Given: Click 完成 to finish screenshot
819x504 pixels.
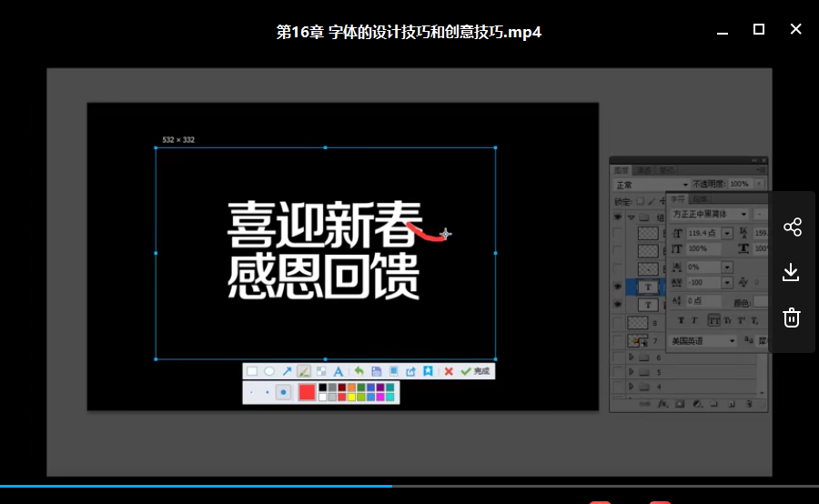Looking at the screenshot, I should tap(475, 371).
